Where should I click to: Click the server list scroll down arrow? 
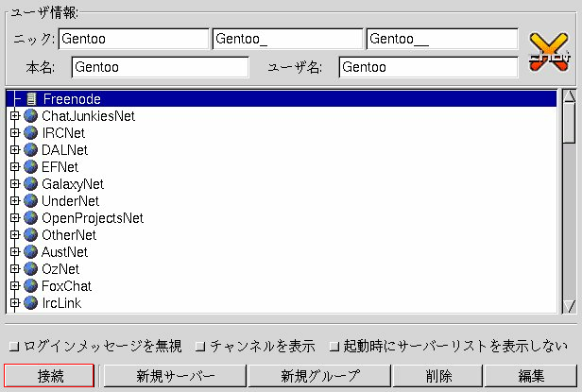(570, 306)
